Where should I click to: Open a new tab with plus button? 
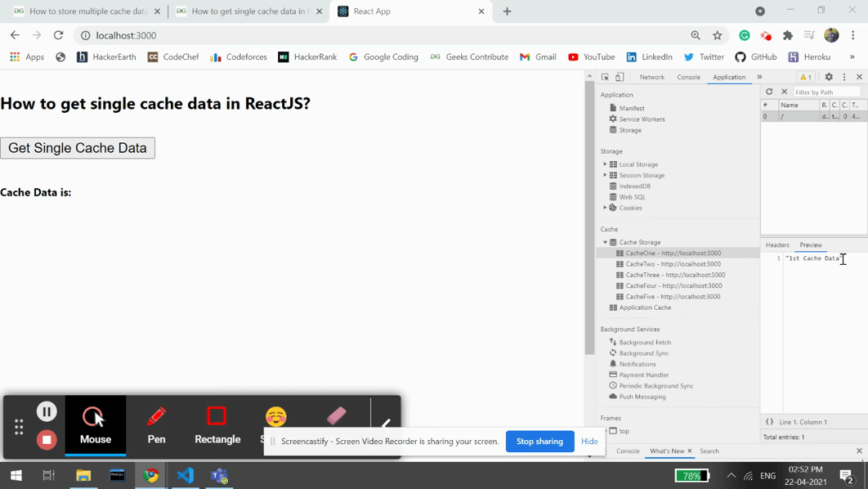(x=507, y=11)
